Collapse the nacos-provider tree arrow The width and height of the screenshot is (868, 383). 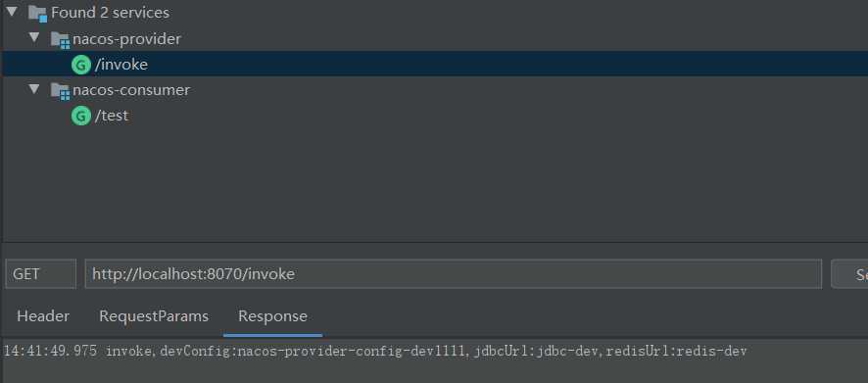pyautogui.click(x=34, y=37)
